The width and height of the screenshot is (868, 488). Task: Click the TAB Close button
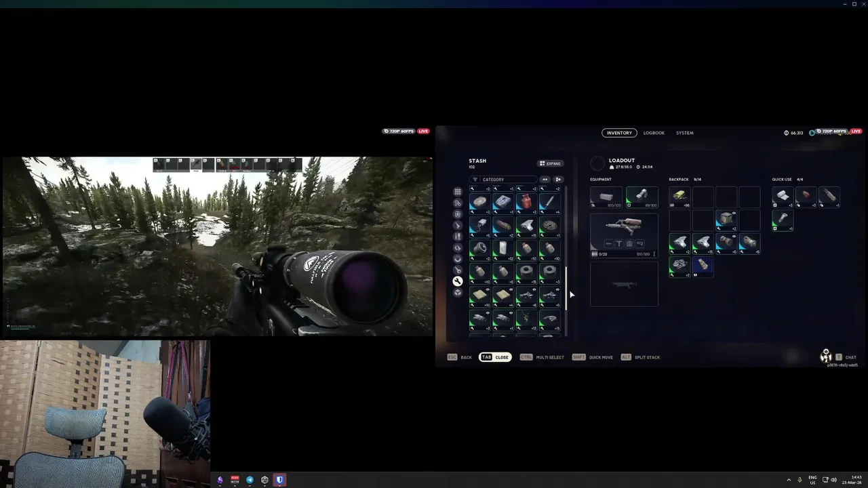(495, 357)
